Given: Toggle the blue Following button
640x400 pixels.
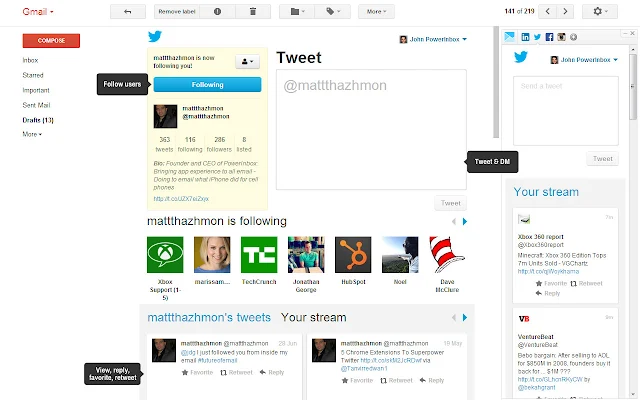Looking at the screenshot, I should point(207,84).
